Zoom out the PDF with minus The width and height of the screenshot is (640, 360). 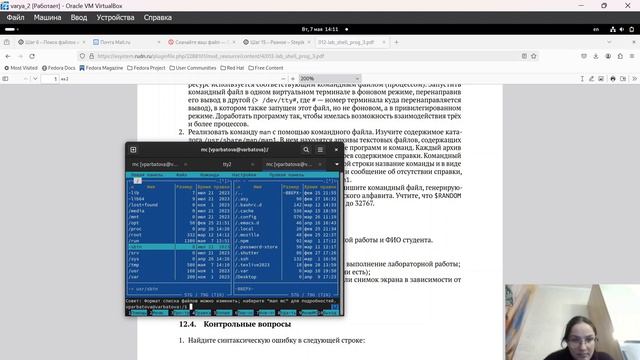click(283, 78)
